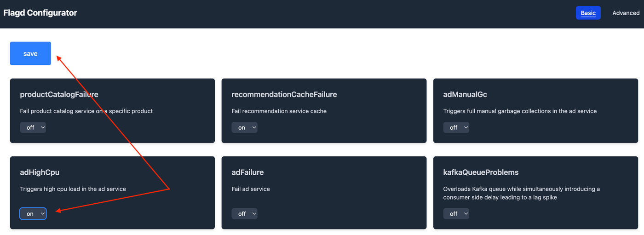
Task: Click 'Triggers high cpu load' description text
Action: [x=73, y=189]
